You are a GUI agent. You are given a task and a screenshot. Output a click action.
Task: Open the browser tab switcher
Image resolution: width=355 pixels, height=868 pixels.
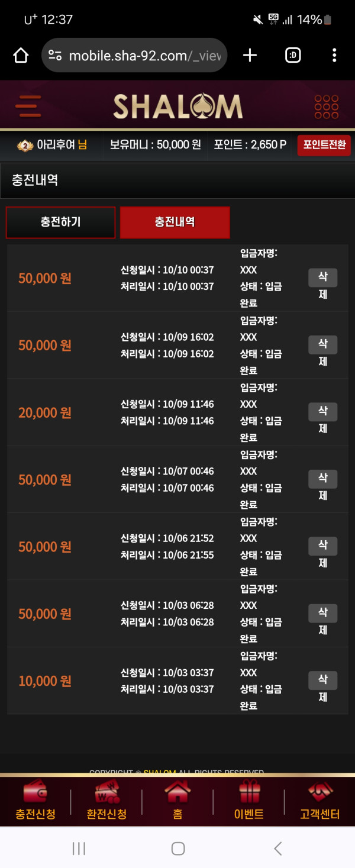pyautogui.click(x=293, y=56)
